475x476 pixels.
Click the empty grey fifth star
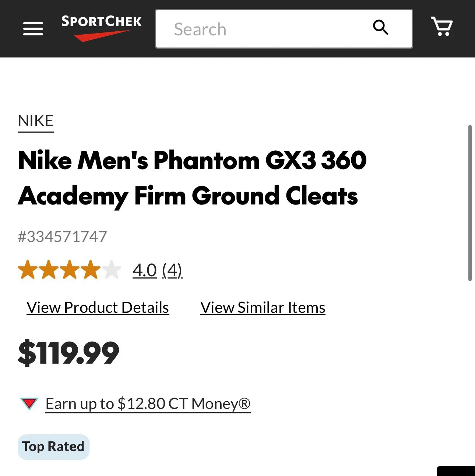(x=112, y=270)
